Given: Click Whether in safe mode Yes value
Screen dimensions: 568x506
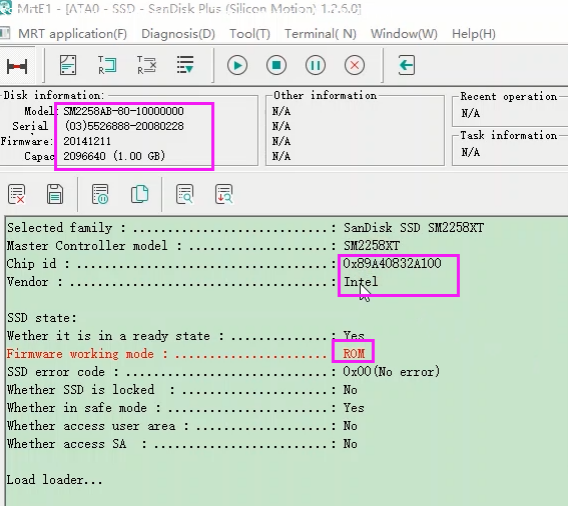Looking at the screenshot, I should pyautogui.click(x=354, y=408).
